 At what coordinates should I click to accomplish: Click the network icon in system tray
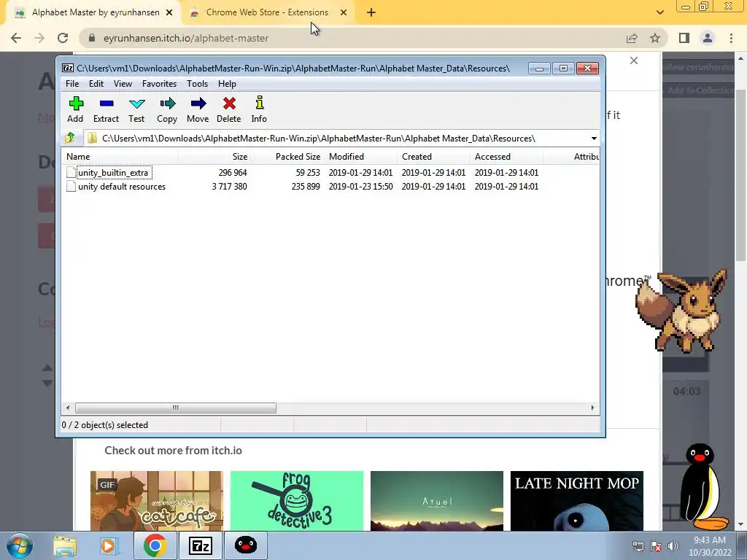pyautogui.click(x=638, y=546)
